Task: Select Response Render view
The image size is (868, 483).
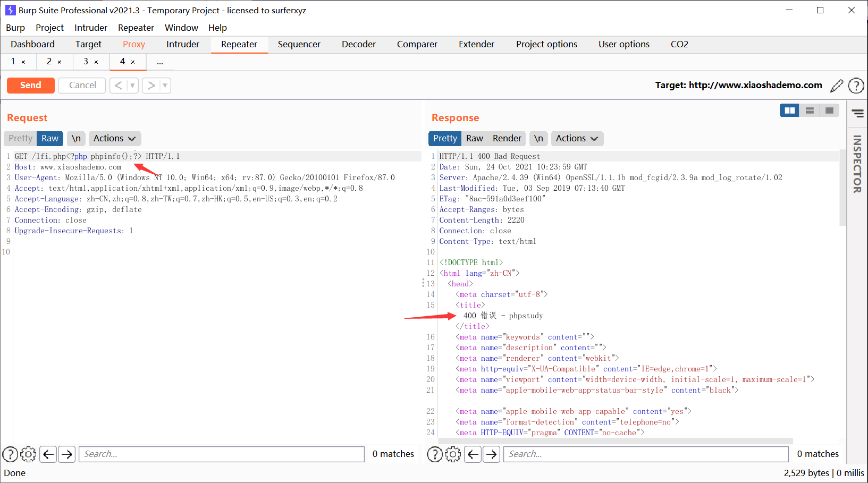Action: [x=507, y=139]
